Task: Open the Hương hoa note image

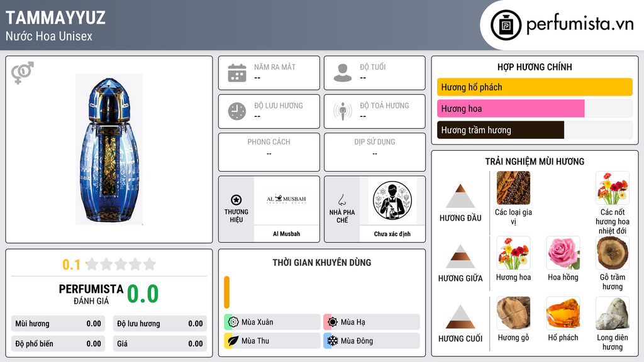Action: (513, 253)
